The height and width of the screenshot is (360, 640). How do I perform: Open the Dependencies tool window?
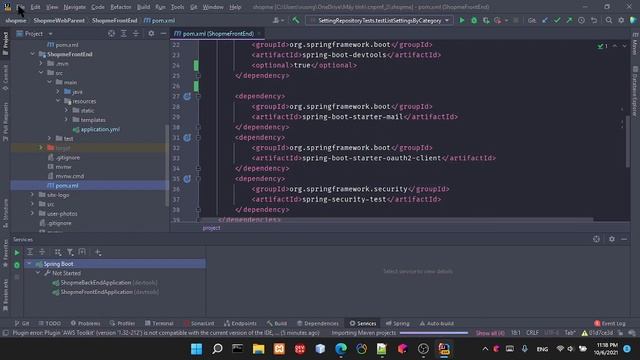(318, 323)
